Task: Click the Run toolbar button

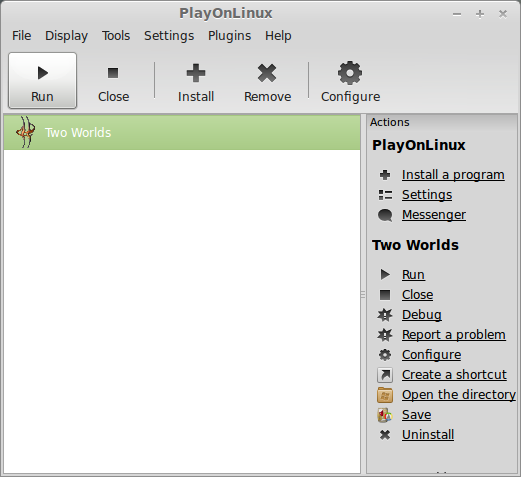Action: [x=42, y=80]
